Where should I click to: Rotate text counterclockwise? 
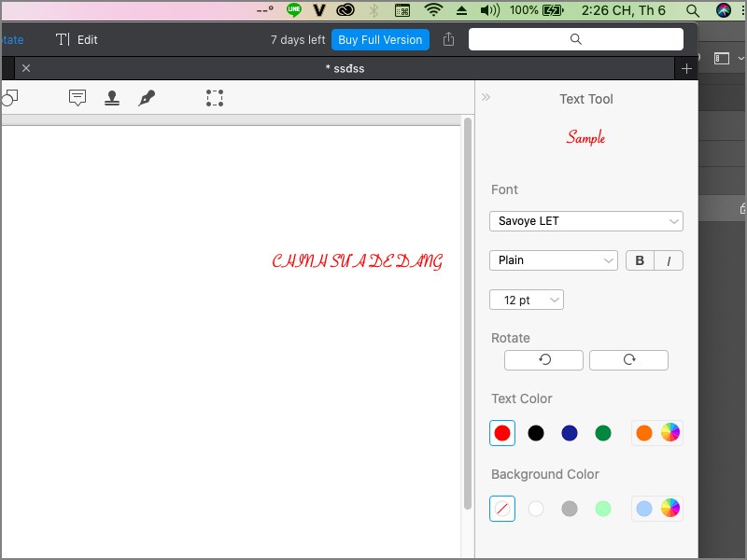pyautogui.click(x=543, y=360)
